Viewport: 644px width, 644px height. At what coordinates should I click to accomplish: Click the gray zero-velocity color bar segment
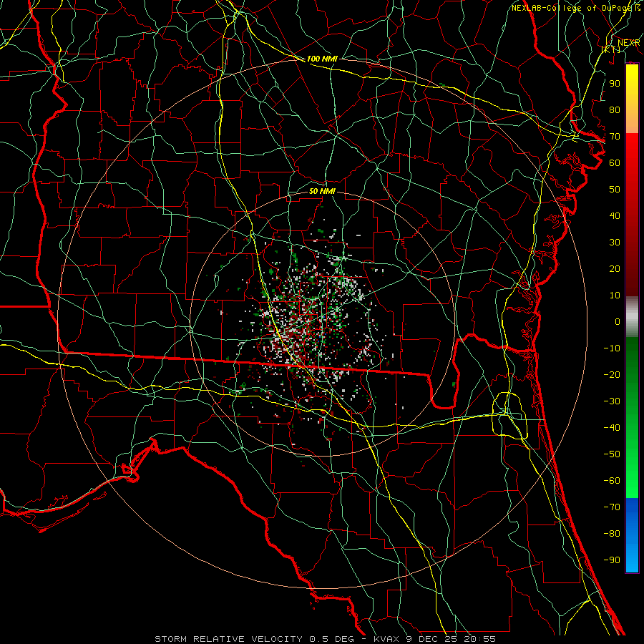pyautogui.click(x=632, y=317)
